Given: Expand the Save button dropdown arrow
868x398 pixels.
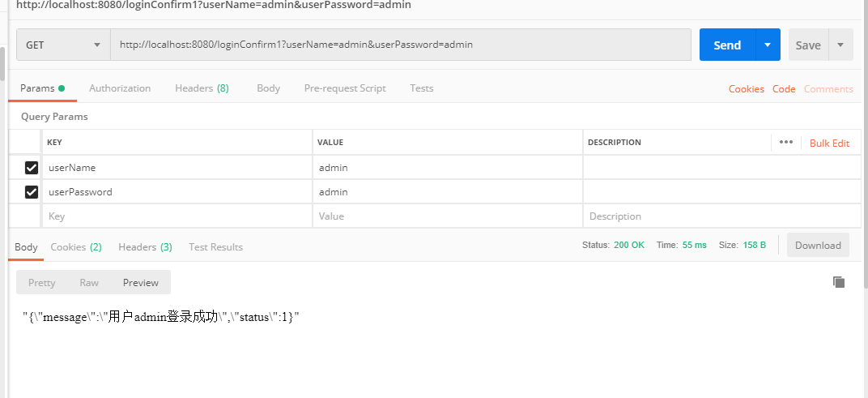Looking at the screenshot, I should (x=840, y=45).
